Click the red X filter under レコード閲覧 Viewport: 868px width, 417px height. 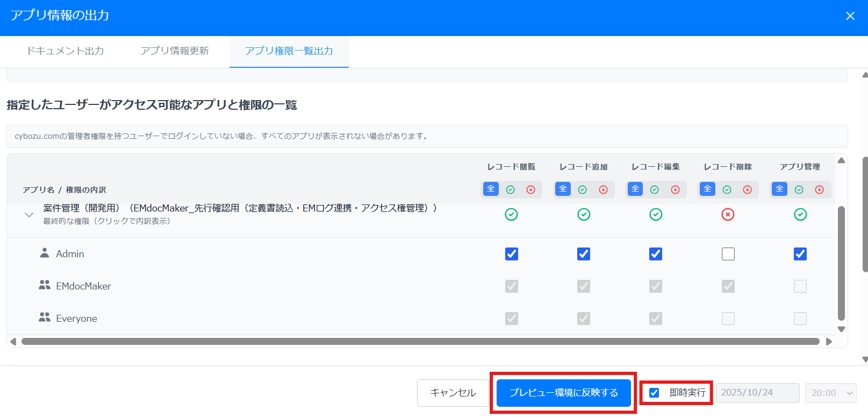530,189
